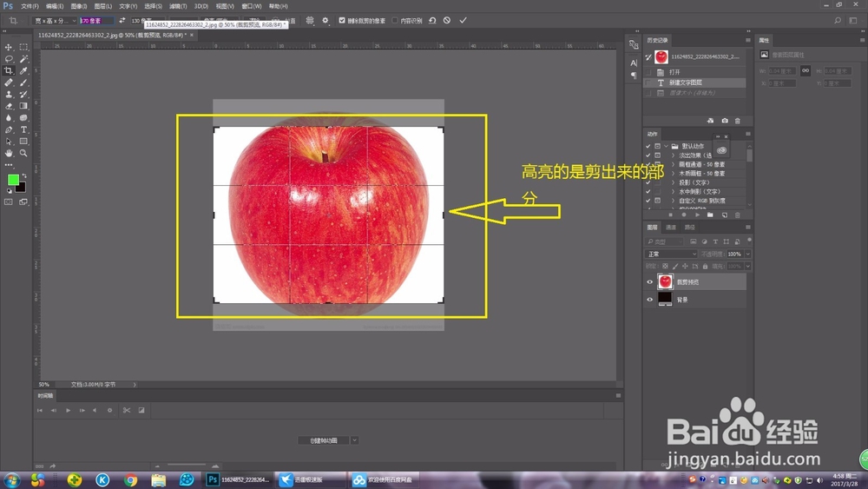Expand the 木质画框 - 50 像素 action
The image size is (868, 489).
point(674,174)
